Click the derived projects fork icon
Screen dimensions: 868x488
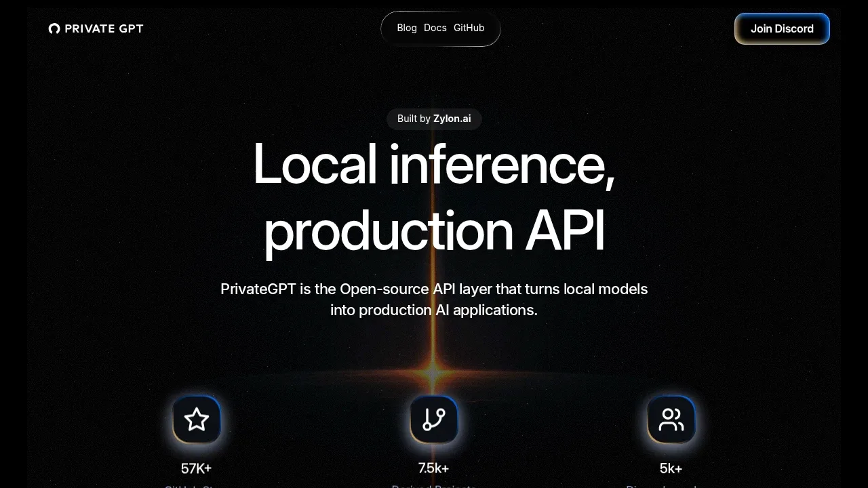(x=434, y=420)
